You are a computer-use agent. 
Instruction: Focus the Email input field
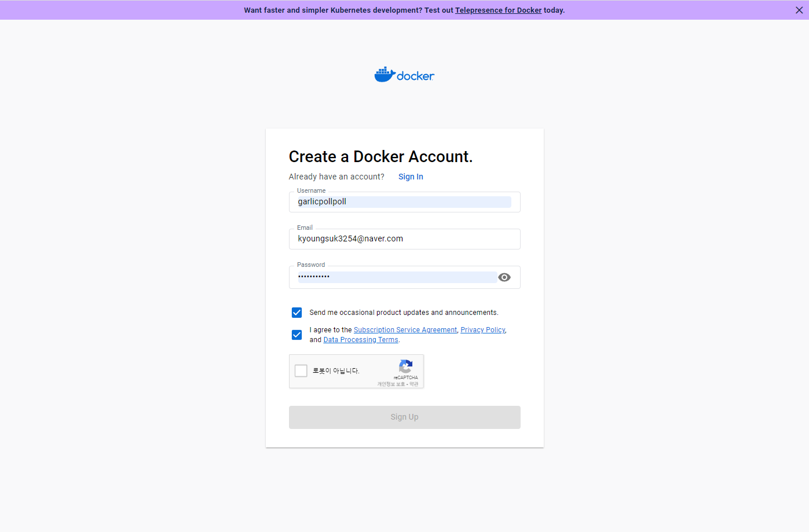pos(404,239)
